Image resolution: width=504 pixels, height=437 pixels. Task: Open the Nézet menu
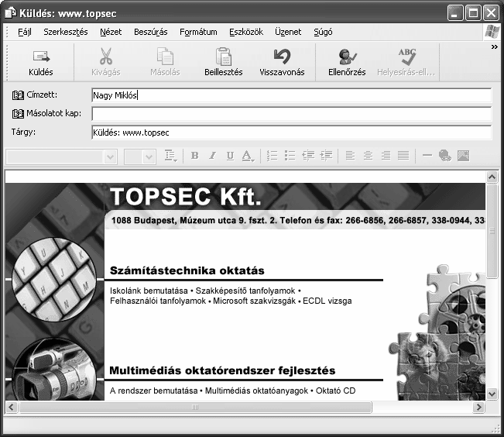click(x=111, y=32)
